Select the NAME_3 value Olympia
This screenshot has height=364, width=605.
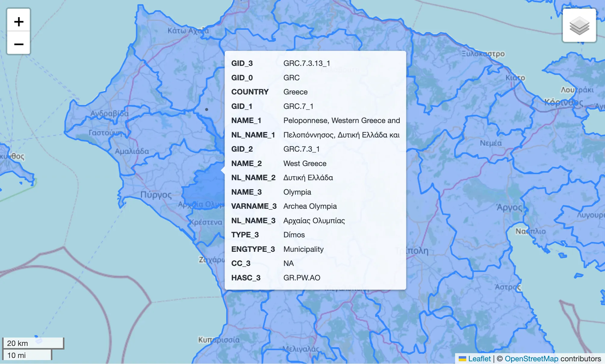297,192
